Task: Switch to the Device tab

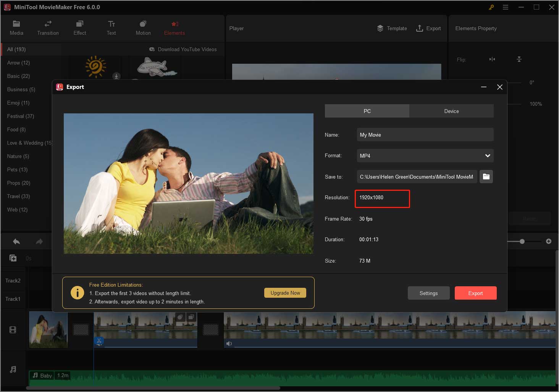Action: coord(451,111)
